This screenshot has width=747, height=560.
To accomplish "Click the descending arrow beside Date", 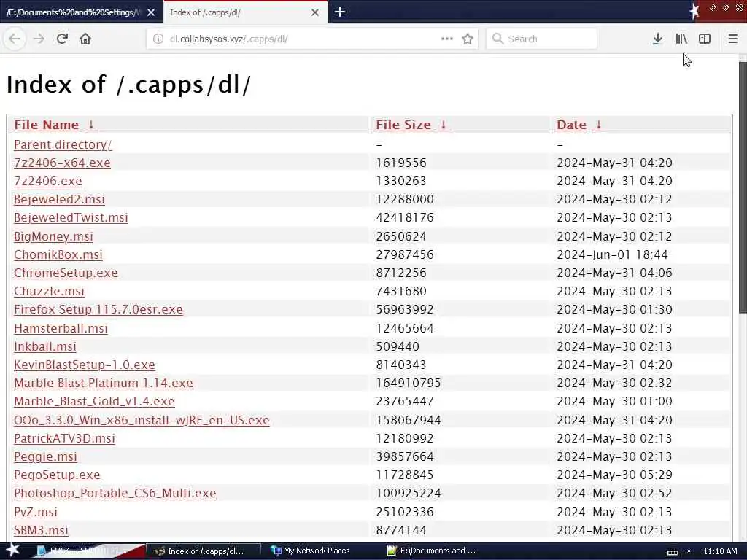I will pyautogui.click(x=599, y=125).
